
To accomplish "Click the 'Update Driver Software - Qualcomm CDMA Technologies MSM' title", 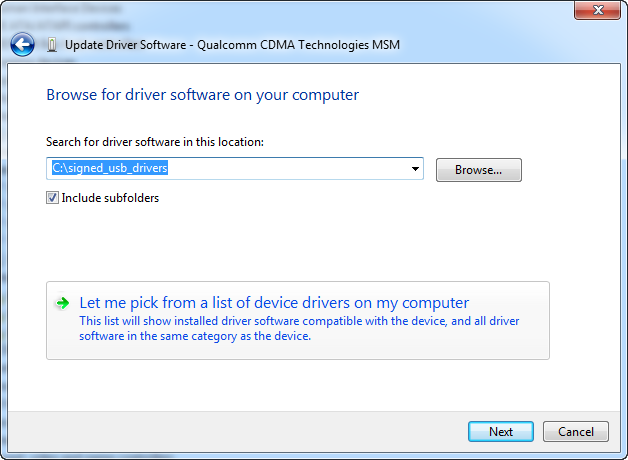I will coord(232,45).
